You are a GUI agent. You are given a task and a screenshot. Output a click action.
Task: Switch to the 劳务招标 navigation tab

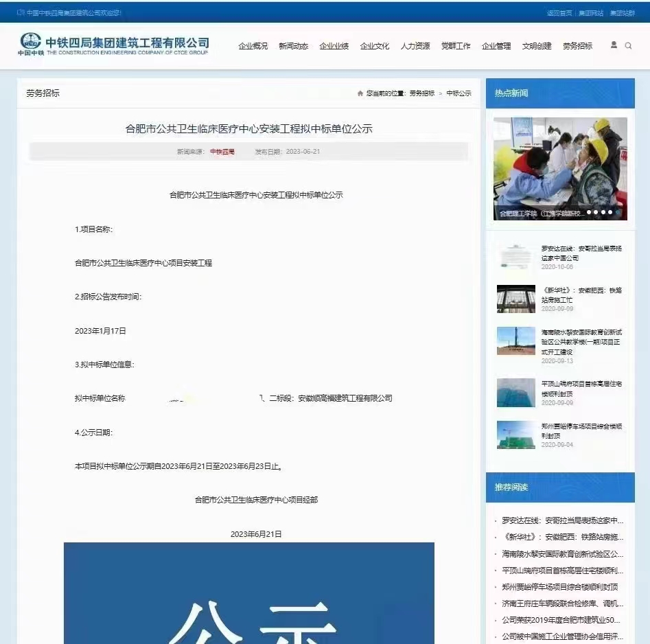pos(579,46)
